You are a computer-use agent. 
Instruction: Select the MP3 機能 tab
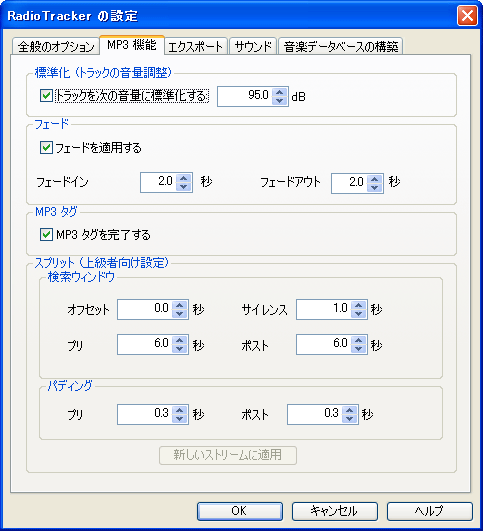pos(132,45)
